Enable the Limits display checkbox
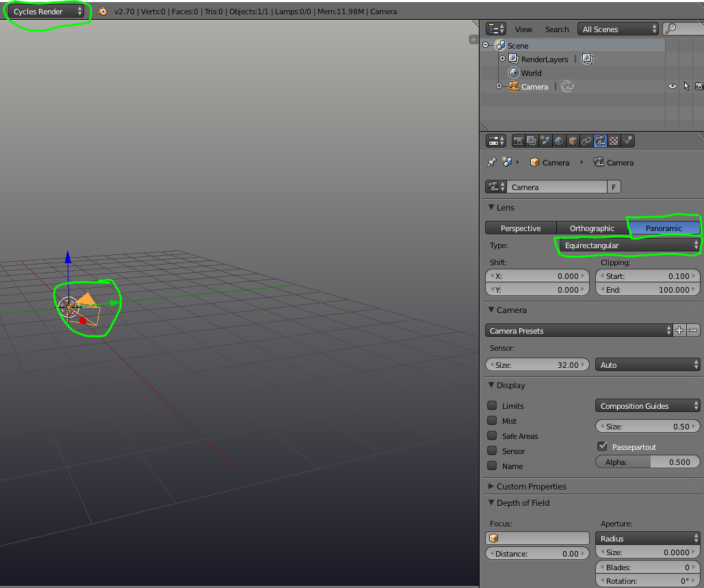The image size is (704, 588). coord(492,405)
